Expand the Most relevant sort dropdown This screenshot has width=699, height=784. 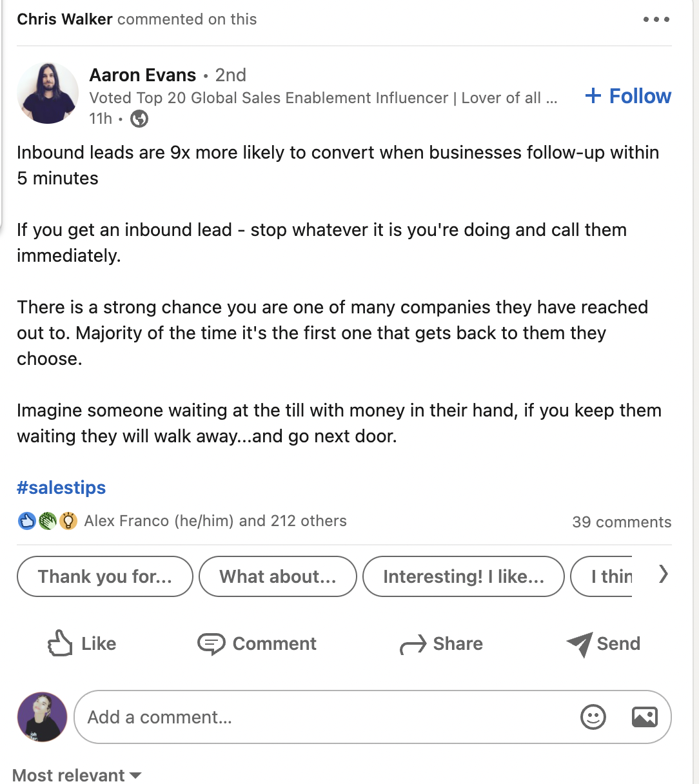pyautogui.click(x=77, y=775)
